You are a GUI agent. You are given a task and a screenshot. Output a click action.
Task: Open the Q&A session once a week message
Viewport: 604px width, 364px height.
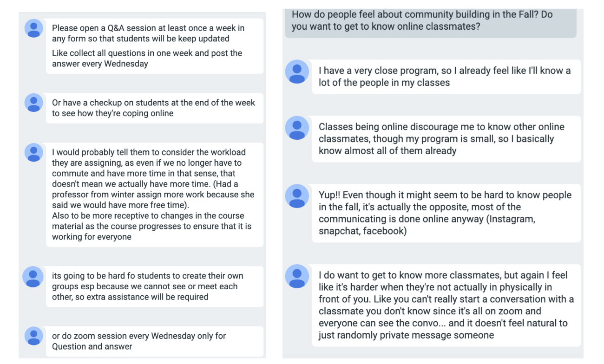155,46
